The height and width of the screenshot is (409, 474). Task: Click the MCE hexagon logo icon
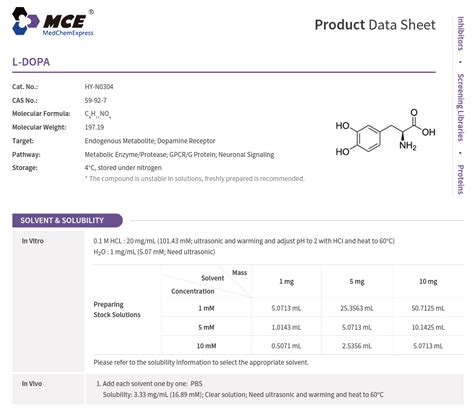(x=26, y=21)
